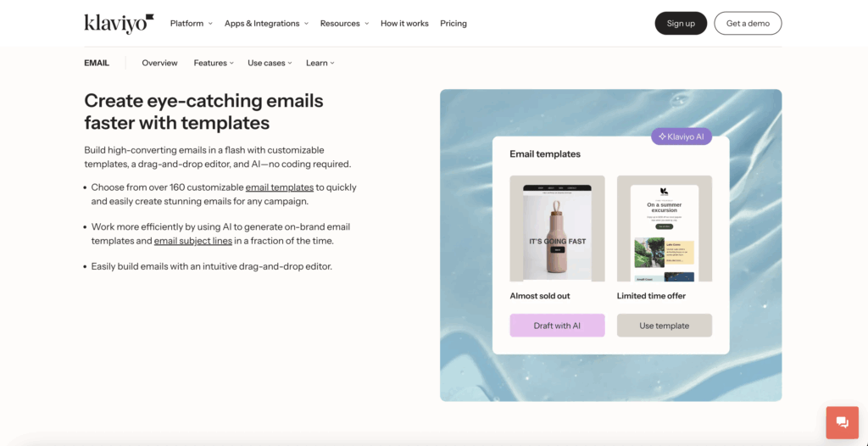Click the EMAIL section label
868x446 pixels.
[97, 63]
